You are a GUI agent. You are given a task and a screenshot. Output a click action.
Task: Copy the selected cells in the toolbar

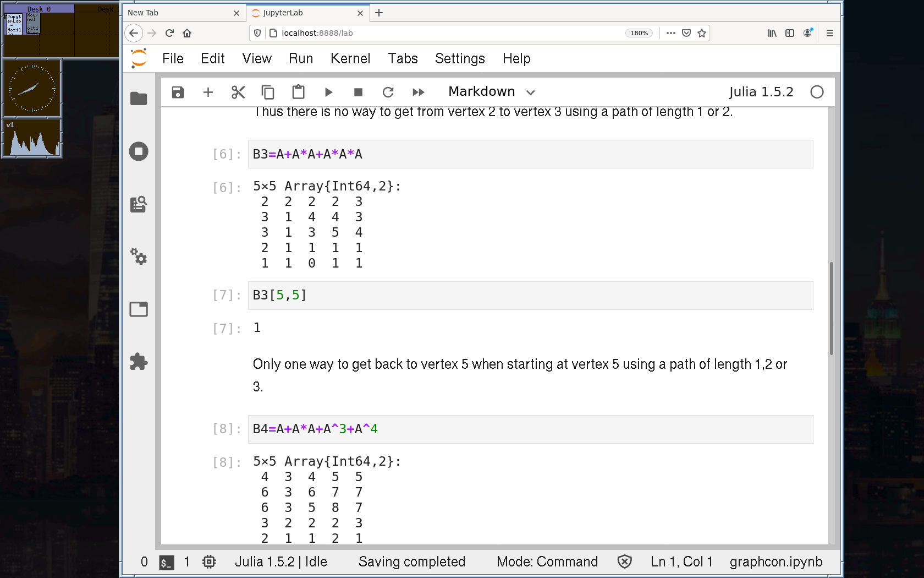pyautogui.click(x=268, y=92)
